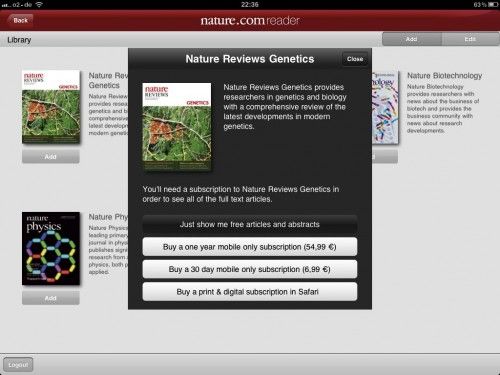Select the Add tab in Library bar
The image size is (500, 375).
coord(412,39)
